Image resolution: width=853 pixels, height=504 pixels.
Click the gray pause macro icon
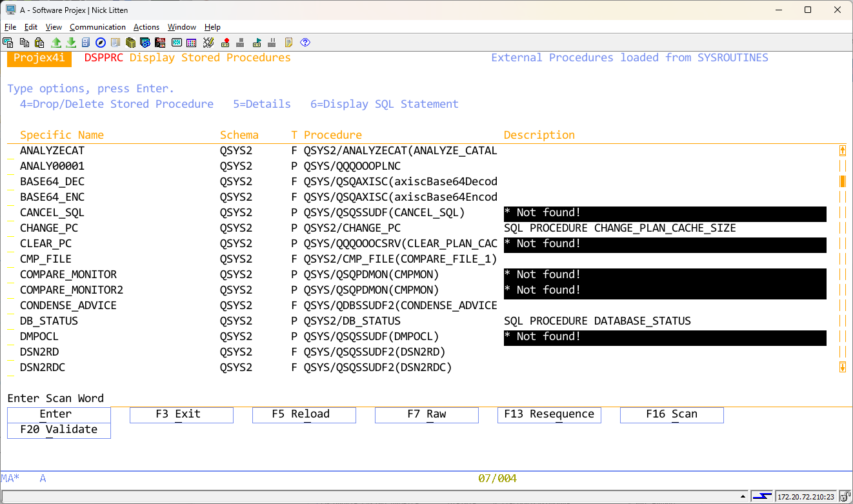click(x=272, y=43)
